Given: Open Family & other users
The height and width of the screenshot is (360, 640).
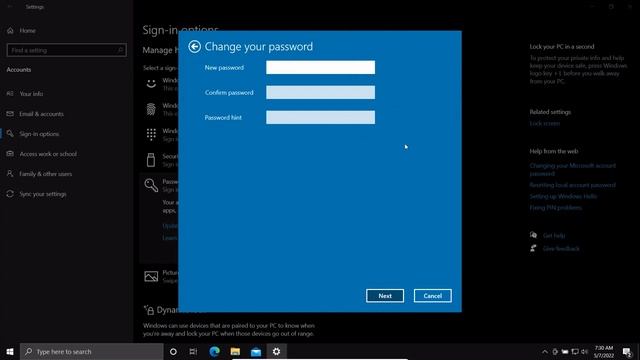Looking at the screenshot, I should click(x=46, y=174).
